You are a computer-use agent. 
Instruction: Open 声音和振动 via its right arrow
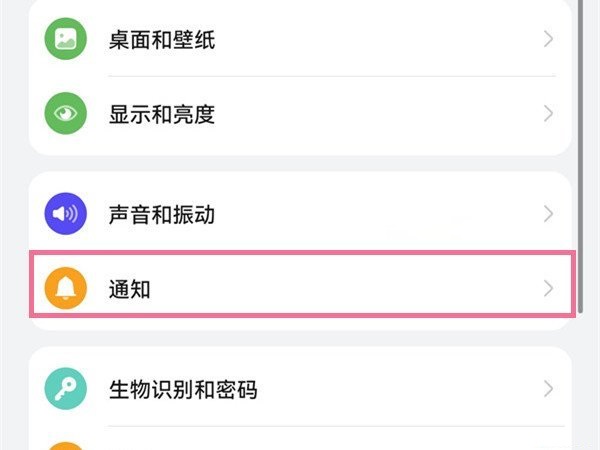click(x=548, y=214)
